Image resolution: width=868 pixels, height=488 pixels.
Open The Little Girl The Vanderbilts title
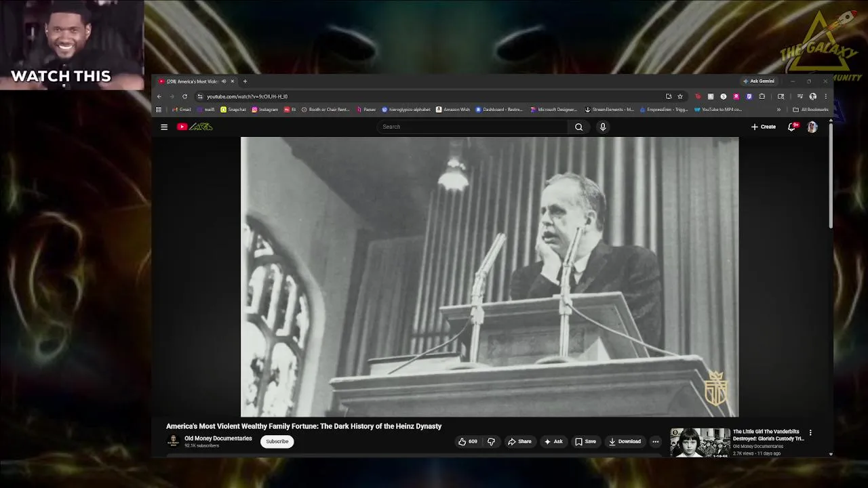(x=768, y=435)
